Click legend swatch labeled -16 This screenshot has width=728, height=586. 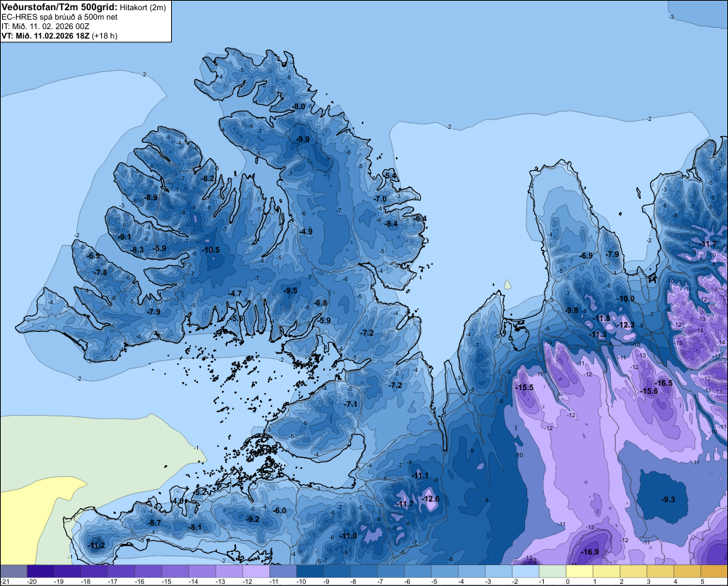[148, 571]
